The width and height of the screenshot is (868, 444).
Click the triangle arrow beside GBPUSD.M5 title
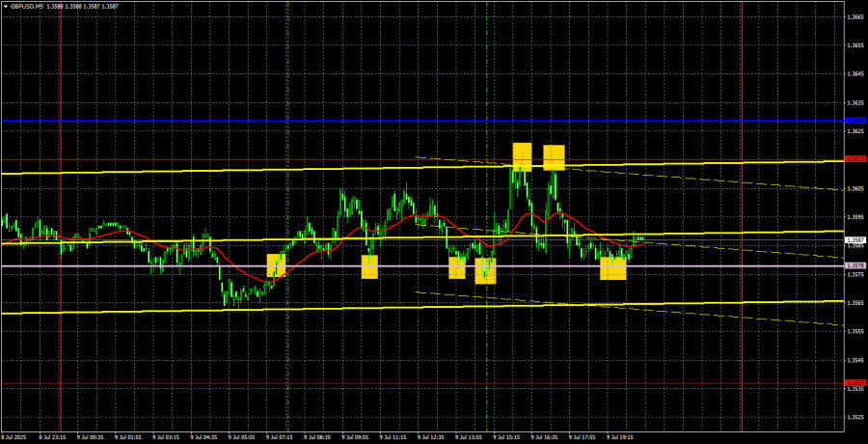(5, 8)
